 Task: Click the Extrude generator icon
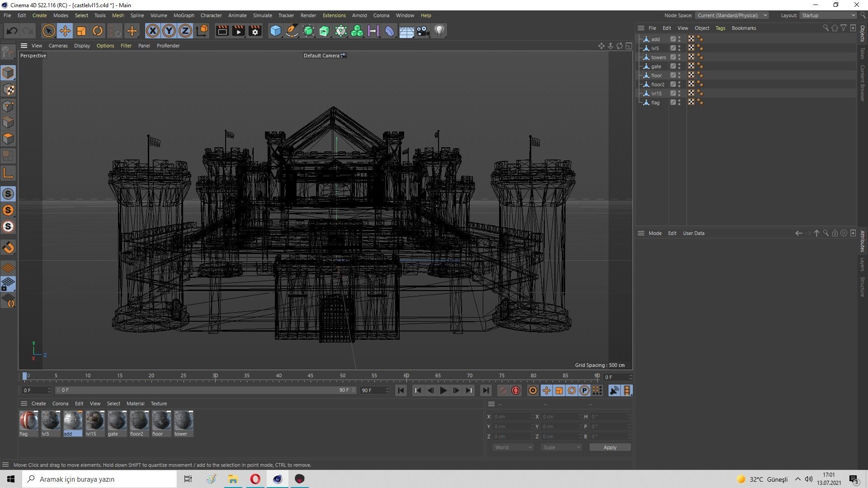click(x=325, y=31)
